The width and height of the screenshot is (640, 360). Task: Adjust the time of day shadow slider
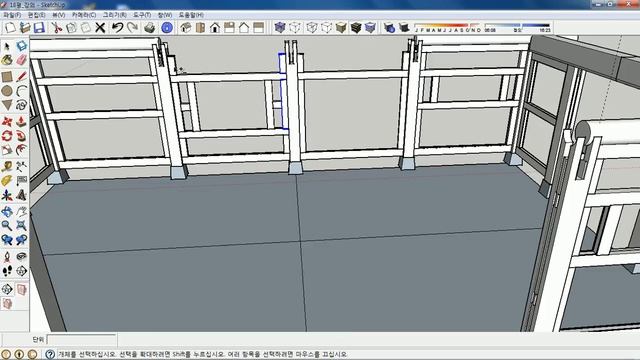point(518,28)
